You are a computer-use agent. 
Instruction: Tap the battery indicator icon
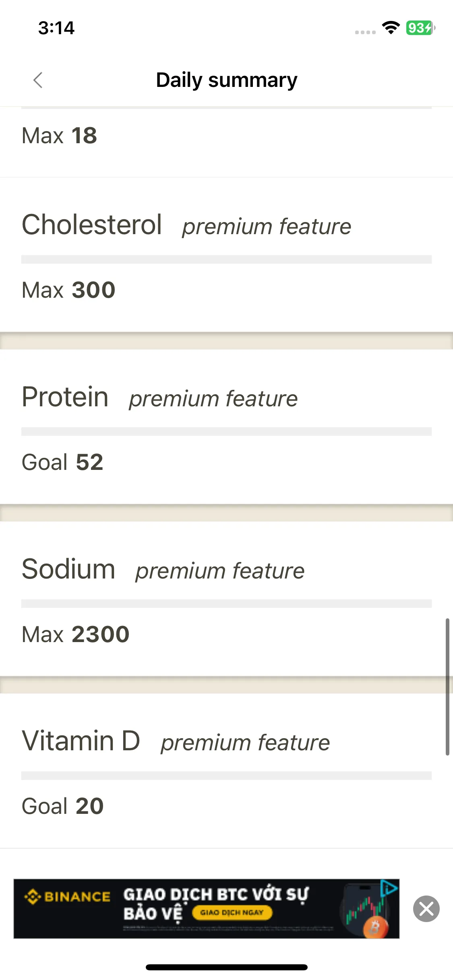420,28
